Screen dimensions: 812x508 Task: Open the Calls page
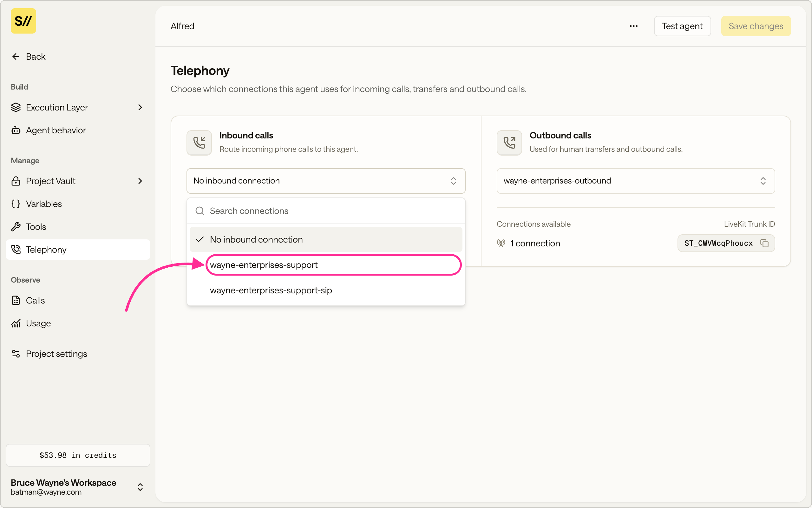pyautogui.click(x=78, y=300)
